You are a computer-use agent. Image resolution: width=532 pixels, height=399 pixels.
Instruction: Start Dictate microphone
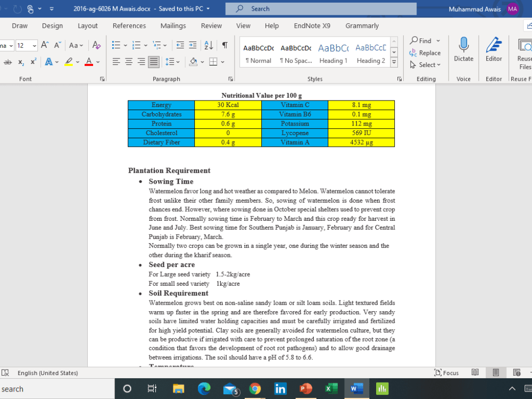click(x=463, y=49)
